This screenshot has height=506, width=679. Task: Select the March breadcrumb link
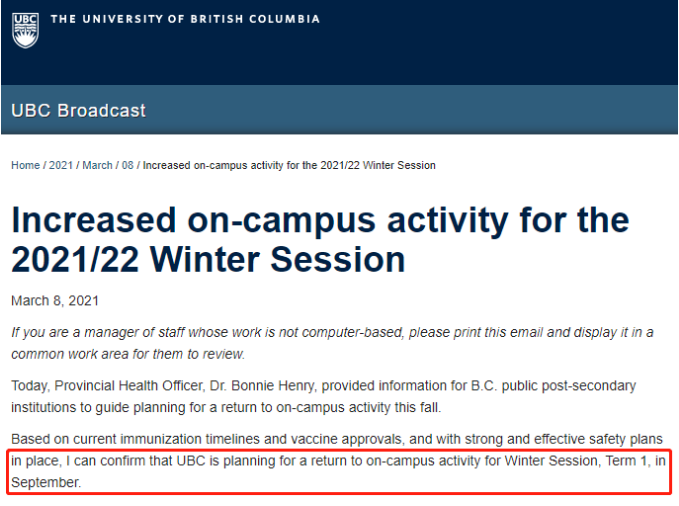pos(97,165)
